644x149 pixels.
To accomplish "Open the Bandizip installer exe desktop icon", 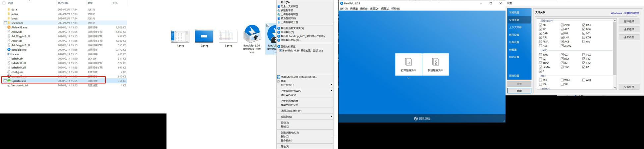I will (x=252, y=34).
